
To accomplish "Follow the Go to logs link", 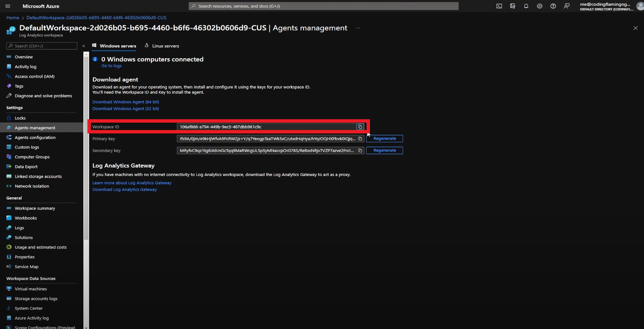I will point(111,66).
